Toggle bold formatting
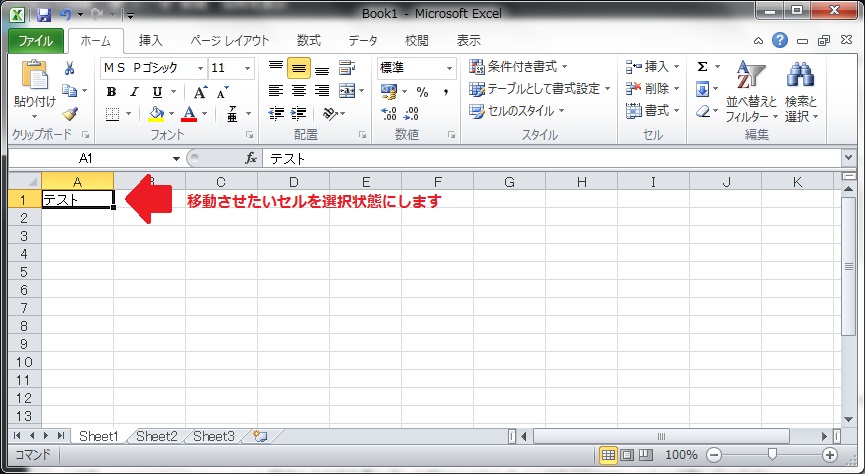The height and width of the screenshot is (474, 865). [x=111, y=92]
